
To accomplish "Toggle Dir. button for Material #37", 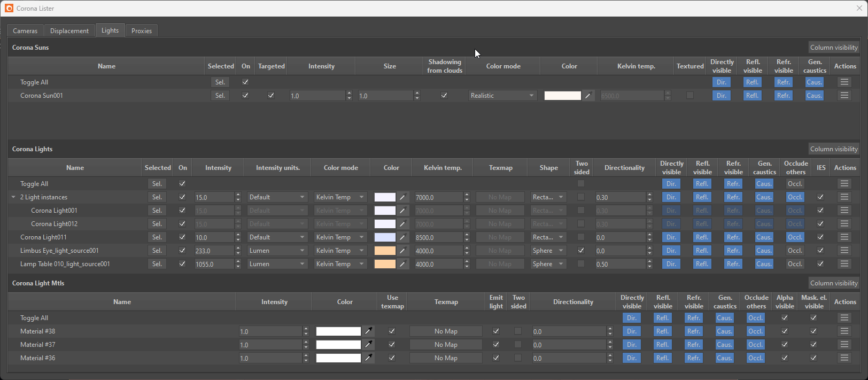I will [632, 345].
